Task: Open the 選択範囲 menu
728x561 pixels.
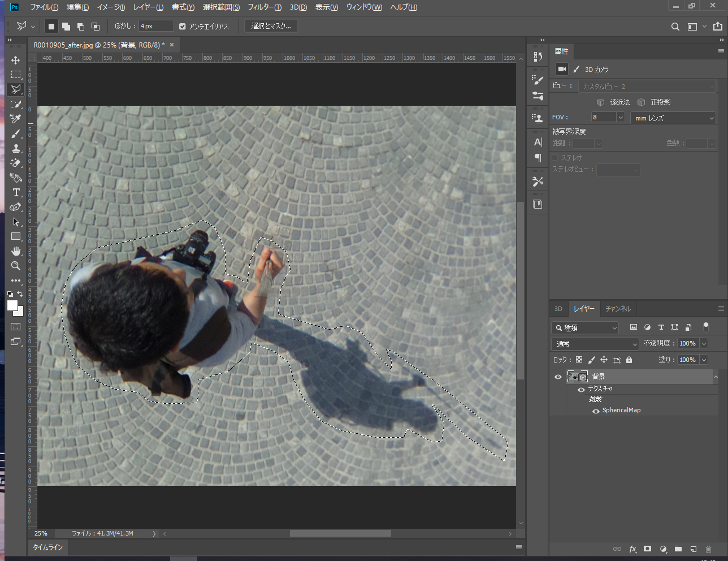Action: 221,7
